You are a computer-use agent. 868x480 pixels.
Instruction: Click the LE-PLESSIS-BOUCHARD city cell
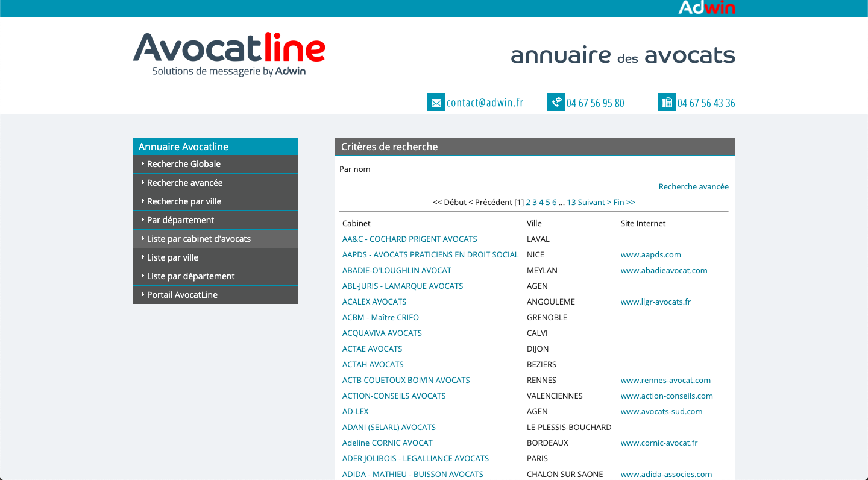pos(569,428)
